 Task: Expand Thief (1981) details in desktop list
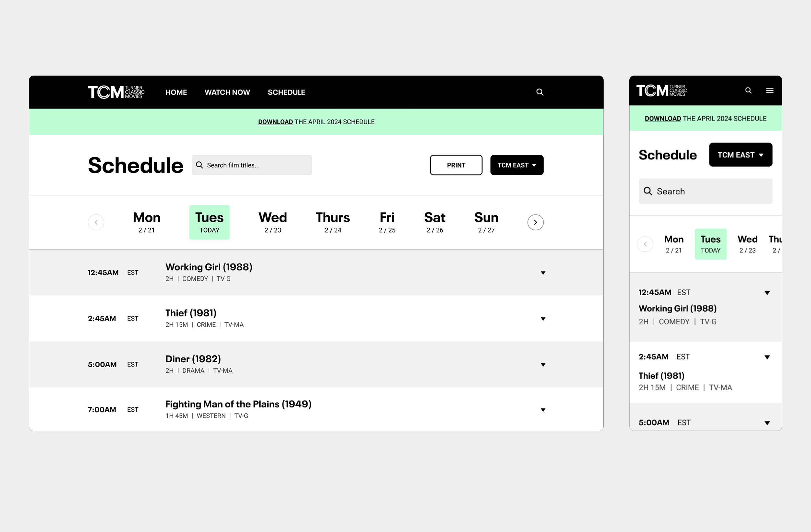click(x=543, y=319)
